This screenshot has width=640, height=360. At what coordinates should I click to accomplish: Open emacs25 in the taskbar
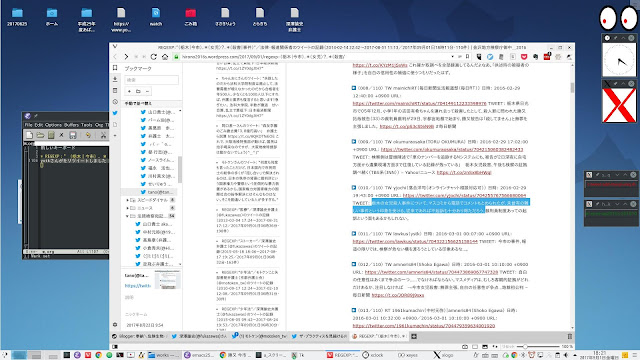click(x=199, y=355)
